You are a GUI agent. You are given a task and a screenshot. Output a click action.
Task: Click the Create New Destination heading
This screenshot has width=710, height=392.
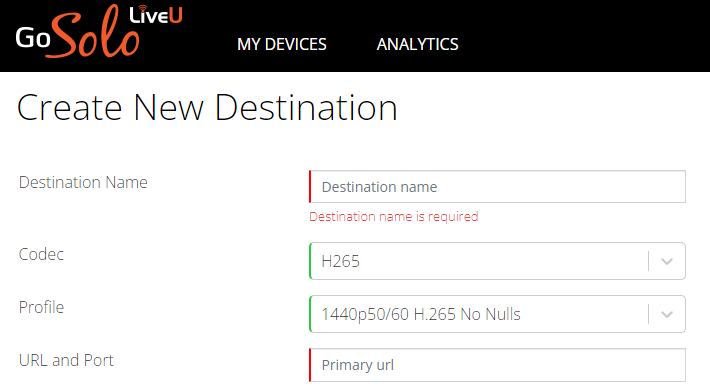click(x=207, y=108)
